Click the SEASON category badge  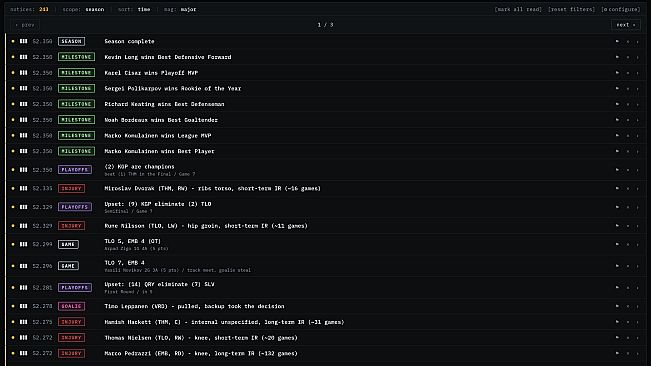click(71, 41)
